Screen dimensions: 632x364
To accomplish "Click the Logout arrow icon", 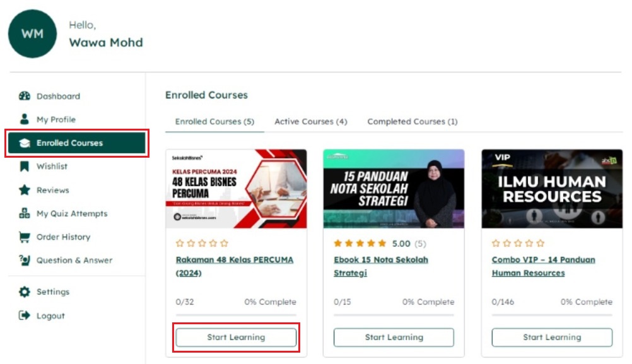I will [x=25, y=315].
